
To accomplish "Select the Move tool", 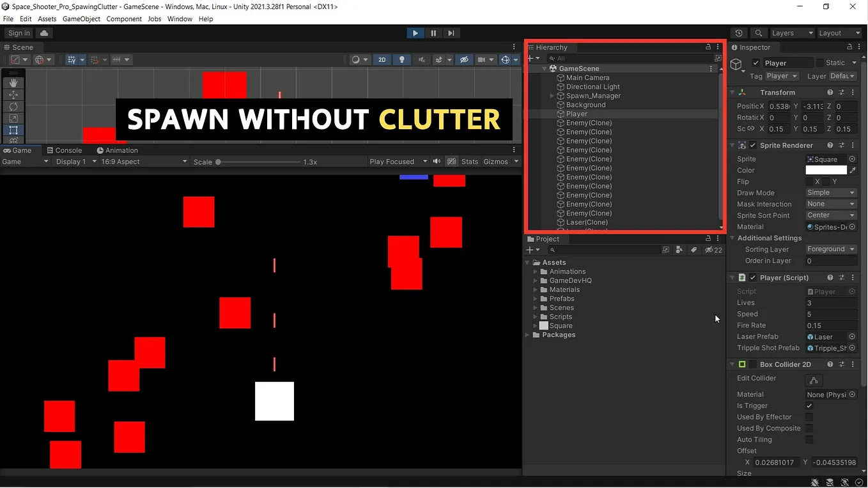I will (x=13, y=95).
